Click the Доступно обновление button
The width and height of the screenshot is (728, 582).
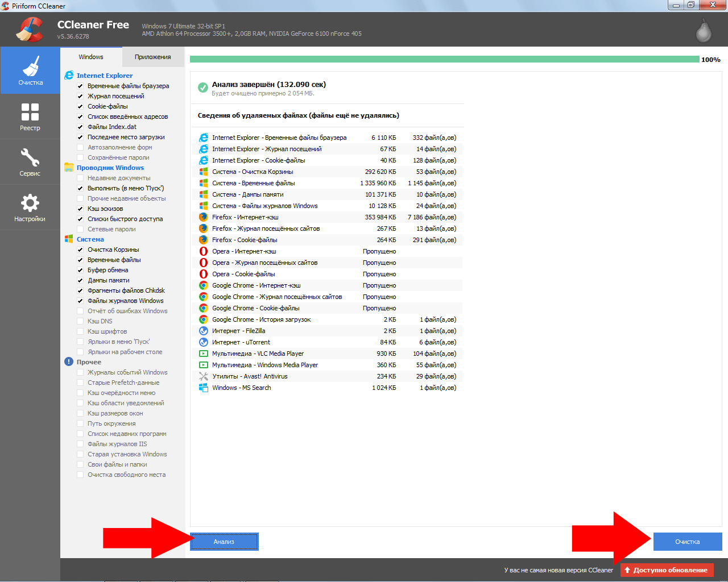click(x=667, y=570)
